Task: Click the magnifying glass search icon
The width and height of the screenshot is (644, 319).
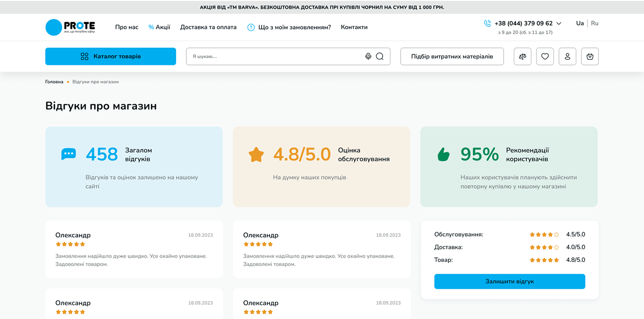Action: [379, 56]
